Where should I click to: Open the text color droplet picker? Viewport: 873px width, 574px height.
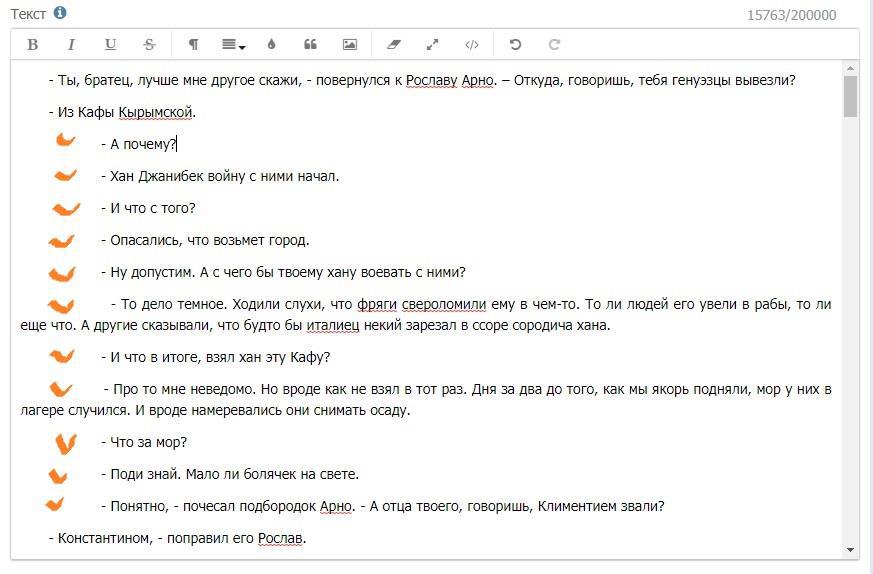pos(271,44)
